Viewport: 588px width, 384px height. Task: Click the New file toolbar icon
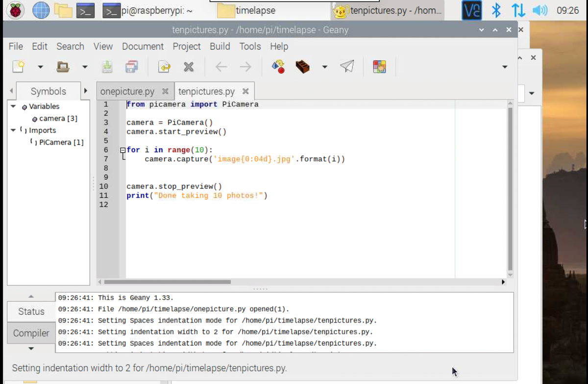click(x=19, y=67)
